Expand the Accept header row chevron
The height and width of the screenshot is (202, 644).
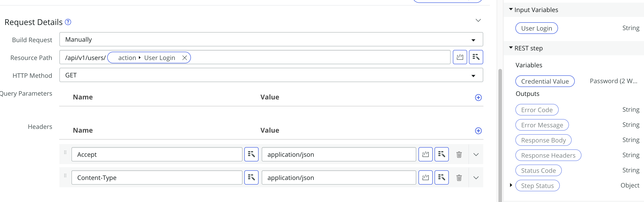tap(476, 155)
